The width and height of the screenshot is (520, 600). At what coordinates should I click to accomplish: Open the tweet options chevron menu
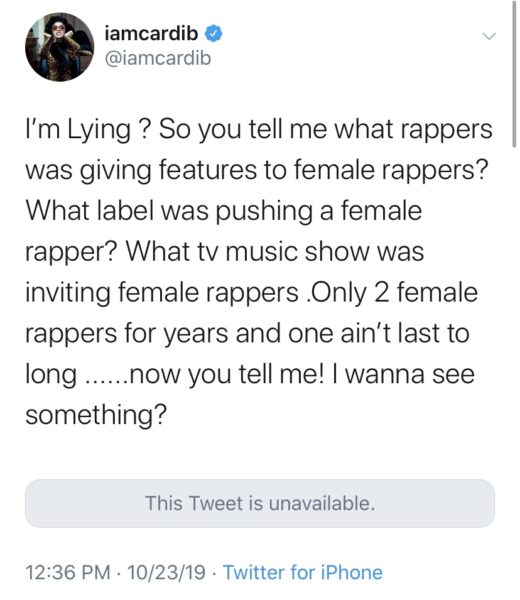489,37
